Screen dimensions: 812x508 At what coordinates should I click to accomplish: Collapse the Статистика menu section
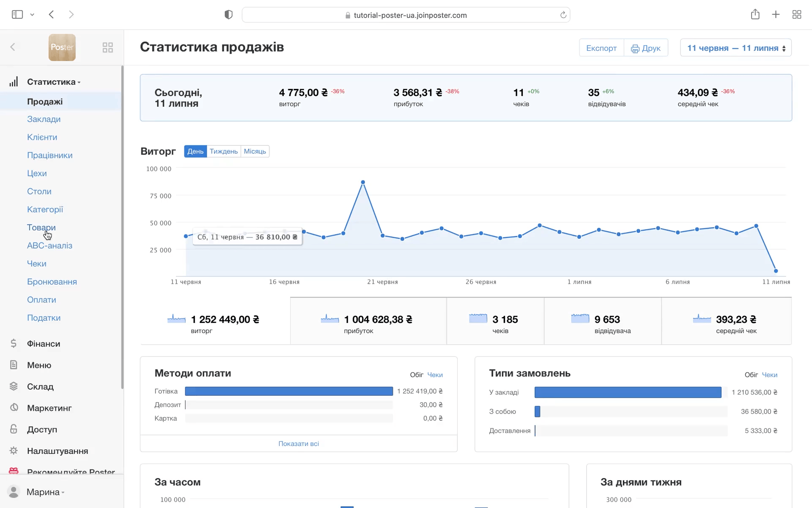pos(52,82)
